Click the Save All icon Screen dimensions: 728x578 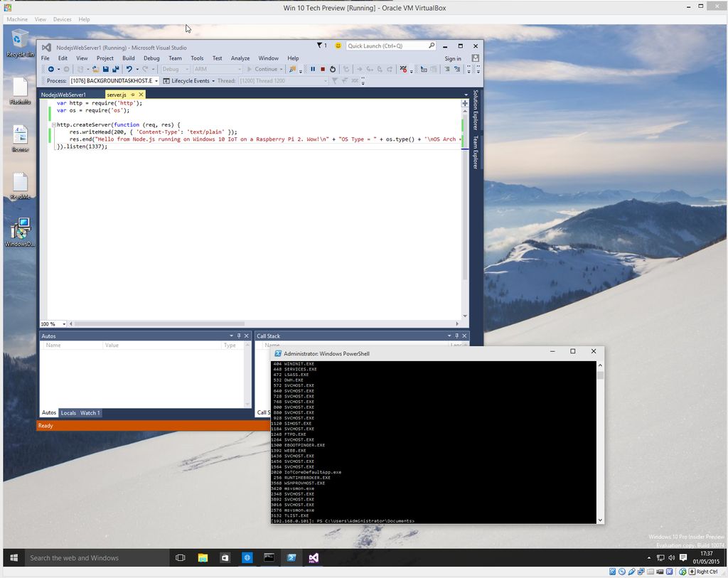[x=115, y=69]
